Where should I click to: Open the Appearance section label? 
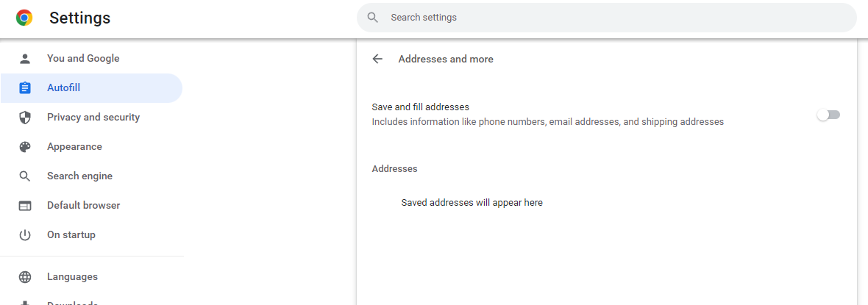(x=74, y=147)
